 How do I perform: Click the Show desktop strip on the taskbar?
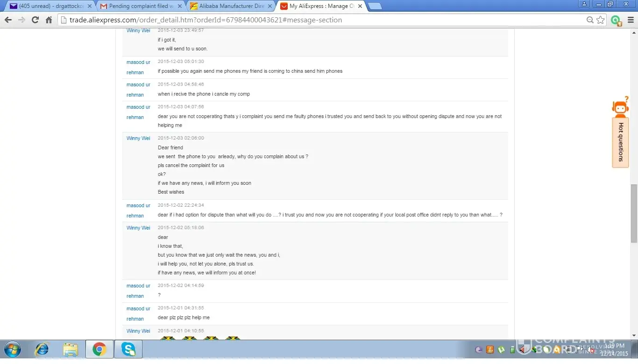[x=635, y=350]
